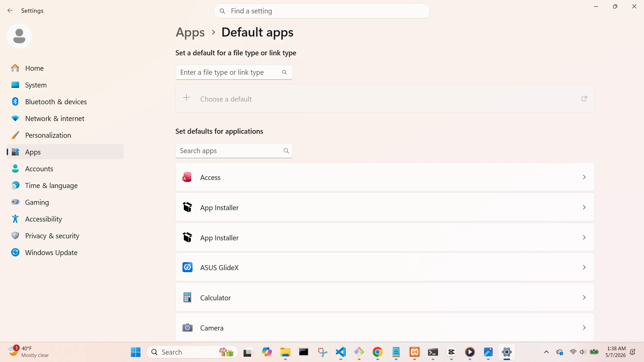Open Personalization settings
Image resolution: width=644 pixels, height=362 pixels.
(x=65, y=135)
